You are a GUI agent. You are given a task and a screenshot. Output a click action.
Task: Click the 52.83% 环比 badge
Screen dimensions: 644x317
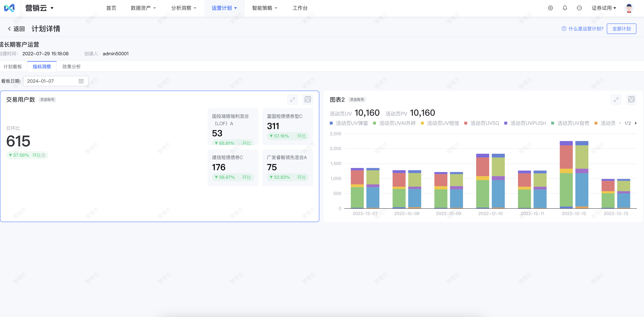288,177
